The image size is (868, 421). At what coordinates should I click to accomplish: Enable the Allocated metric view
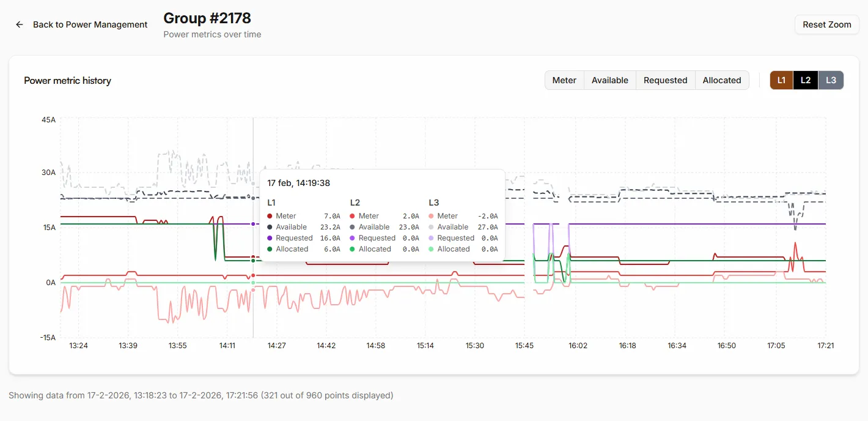722,80
